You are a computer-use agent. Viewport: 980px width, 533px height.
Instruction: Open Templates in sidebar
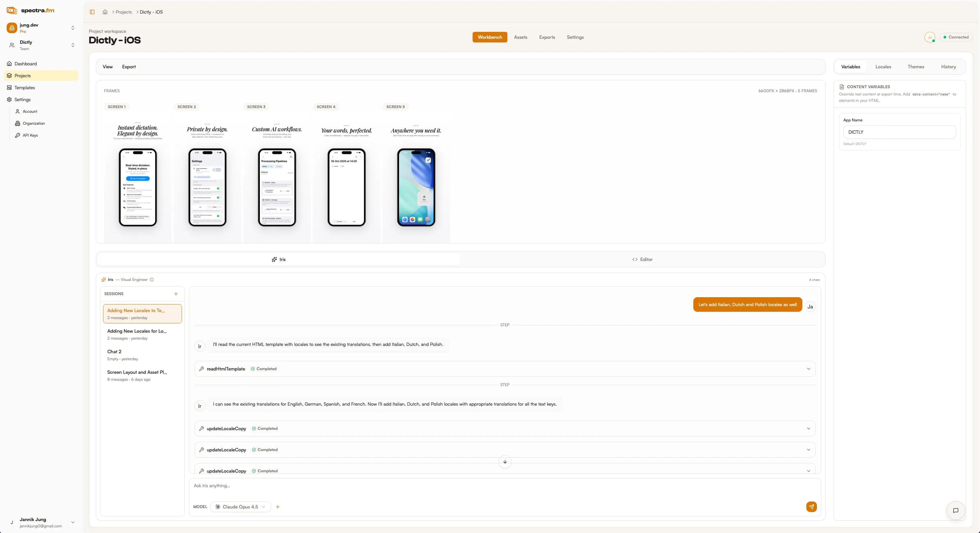tap(41, 88)
